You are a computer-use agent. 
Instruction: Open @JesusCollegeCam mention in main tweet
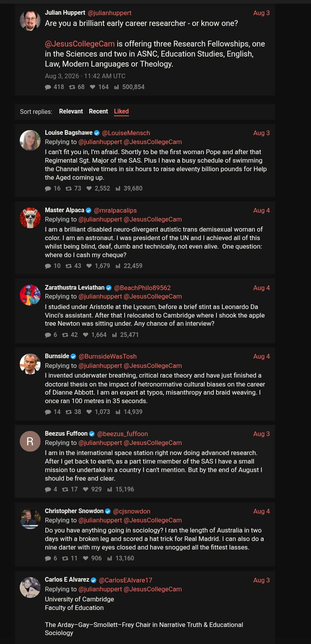80,44
